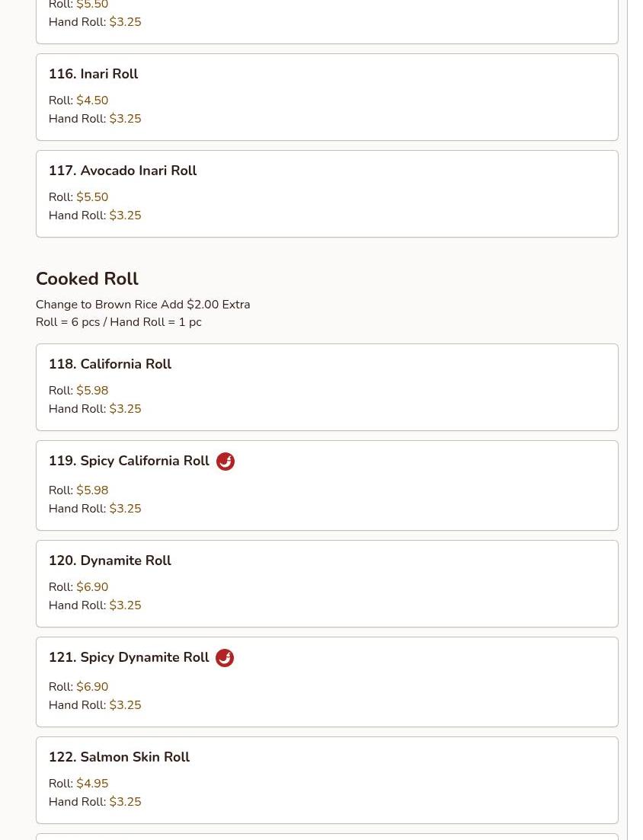This screenshot has width=643, height=840.
Task: Click the $4.50 Roll price for Inari Roll
Action: point(92,101)
